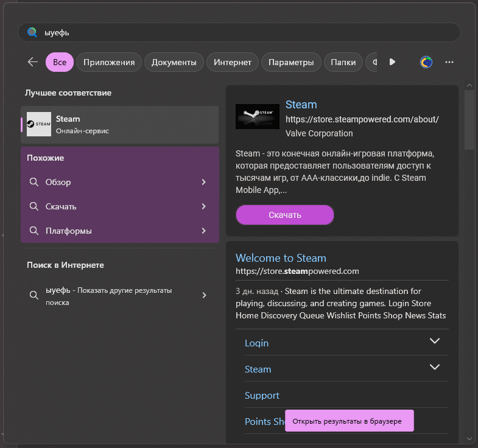Open the Steam title link in preview

[x=301, y=105]
